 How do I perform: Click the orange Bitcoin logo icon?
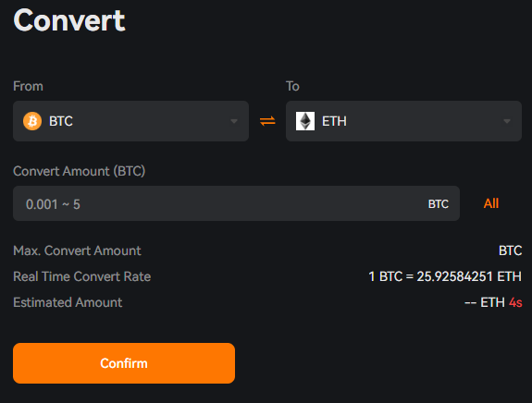[32, 121]
